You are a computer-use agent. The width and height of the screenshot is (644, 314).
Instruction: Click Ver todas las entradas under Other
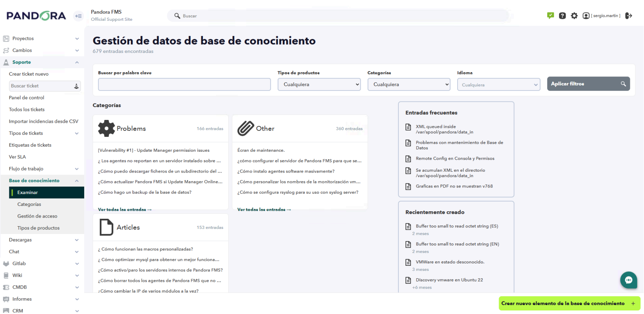coord(264,210)
